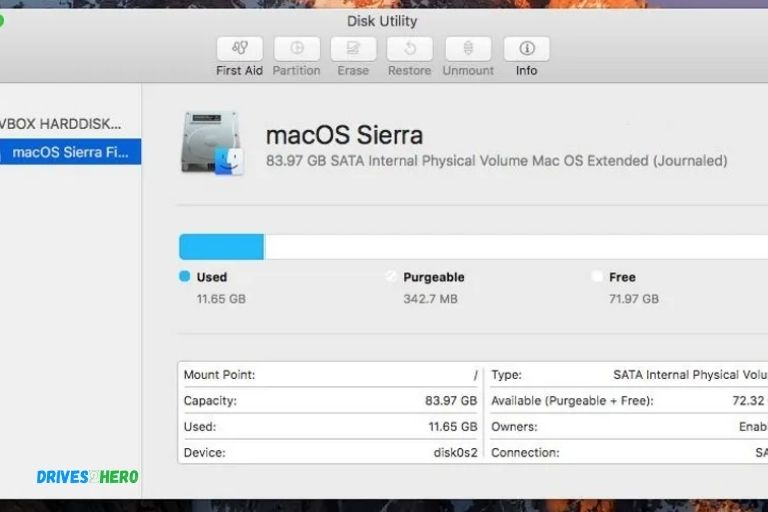
Task: Click the macOS Sierra drive icon
Action: tap(212, 144)
